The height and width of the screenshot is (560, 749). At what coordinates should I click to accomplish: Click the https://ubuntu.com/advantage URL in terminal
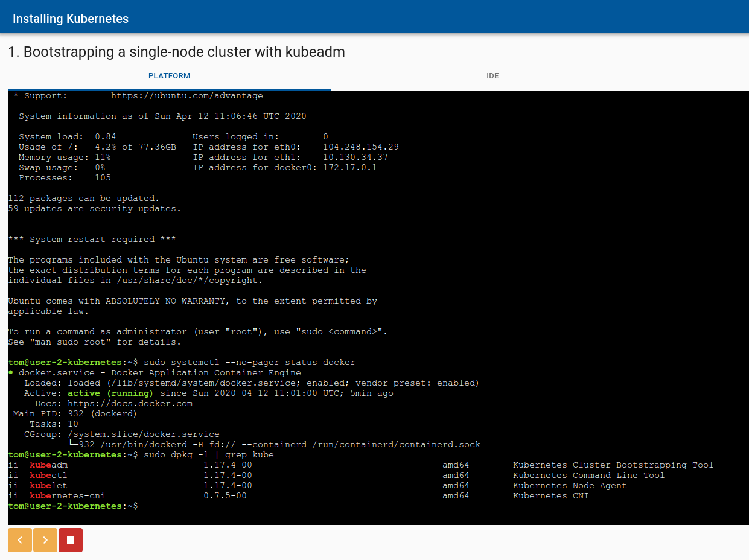pos(187,95)
